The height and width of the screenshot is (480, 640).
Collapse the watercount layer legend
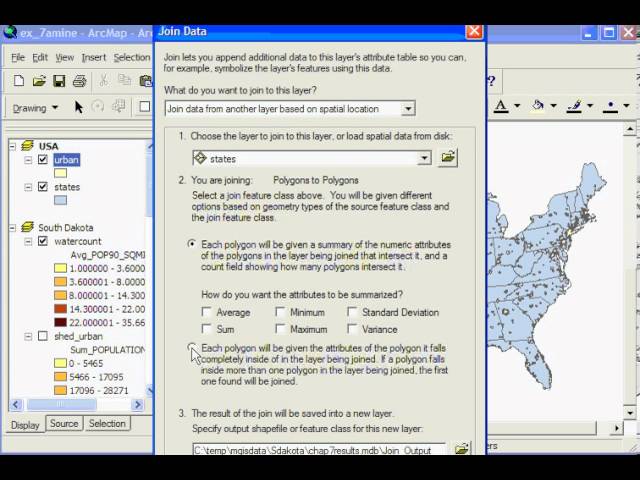click(28, 241)
